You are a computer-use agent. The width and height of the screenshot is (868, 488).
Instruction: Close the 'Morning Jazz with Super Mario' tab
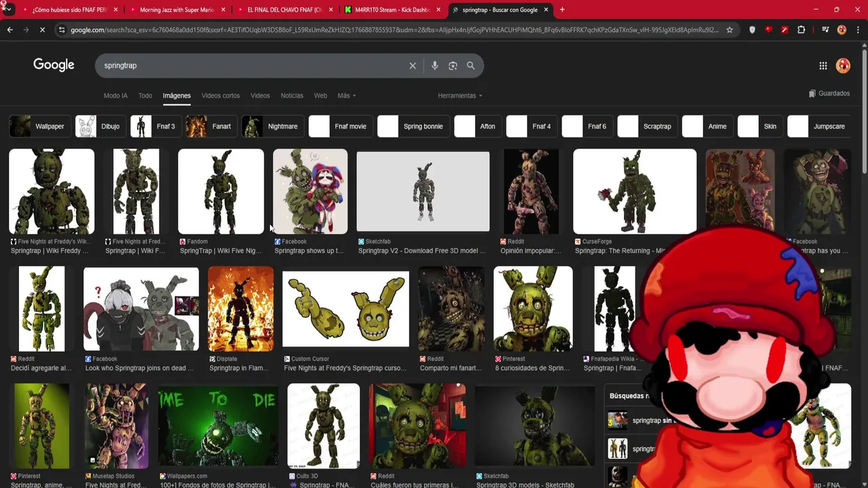point(223,9)
